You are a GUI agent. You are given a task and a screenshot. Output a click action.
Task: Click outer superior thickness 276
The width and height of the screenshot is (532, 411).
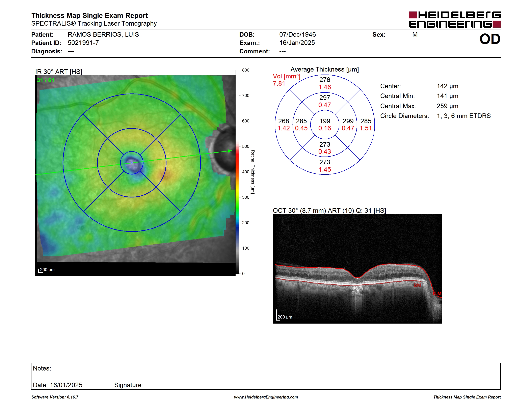(325, 80)
